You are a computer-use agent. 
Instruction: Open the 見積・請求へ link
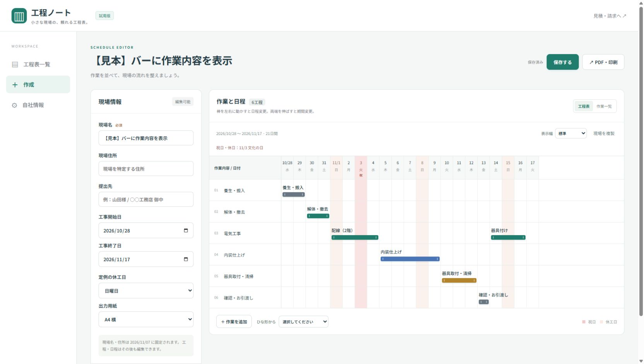pyautogui.click(x=610, y=16)
